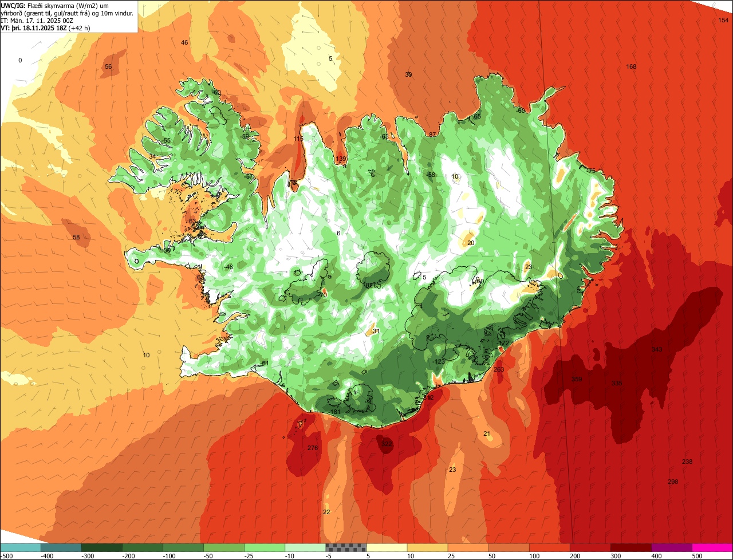Pick the purple 400 legend swatch
Viewport: 733px width, 560px height.
[x=672, y=547]
